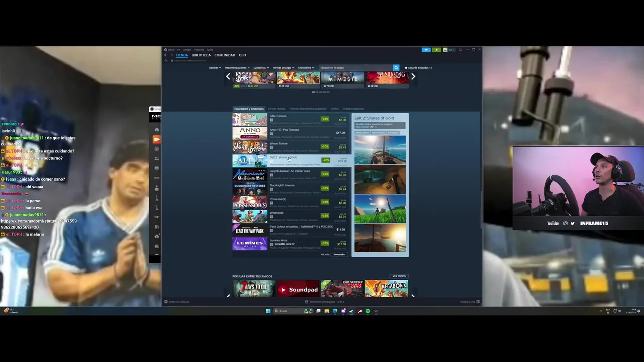Open the TIENDA tab
Screen dimensions: 644x362
click(x=182, y=55)
